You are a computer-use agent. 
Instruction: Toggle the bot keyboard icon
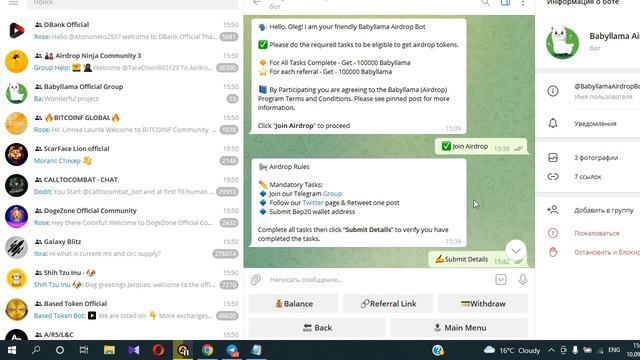pyautogui.click(x=501, y=280)
